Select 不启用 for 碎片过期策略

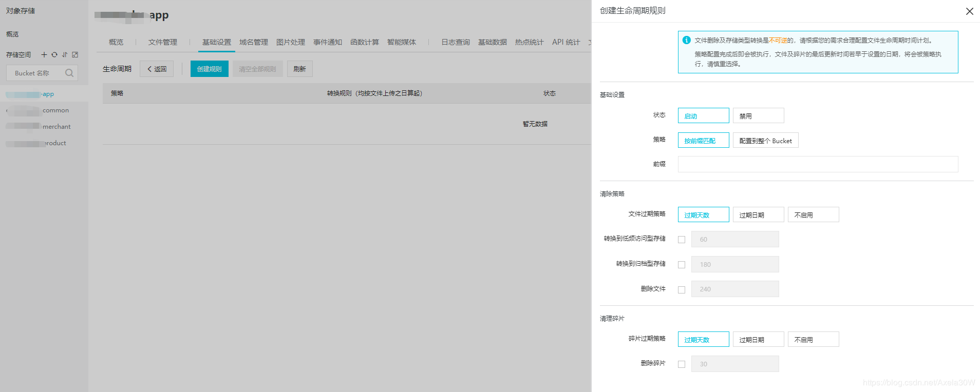click(x=813, y=339)
